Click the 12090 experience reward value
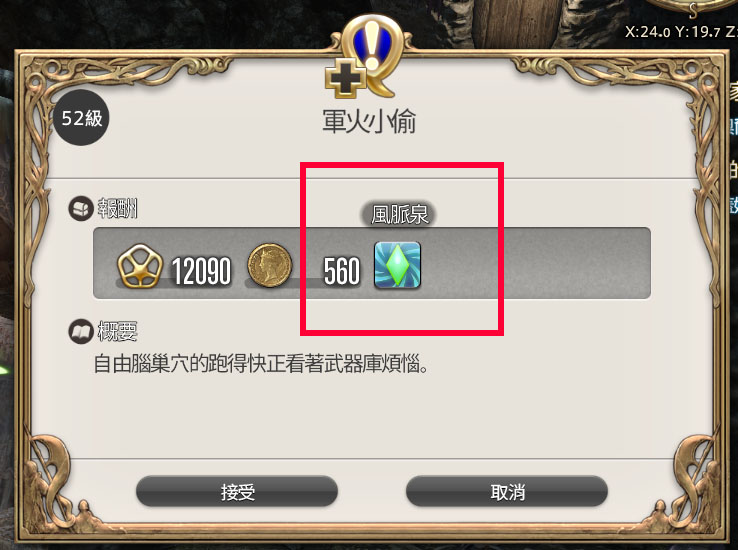 coord(201,271)
